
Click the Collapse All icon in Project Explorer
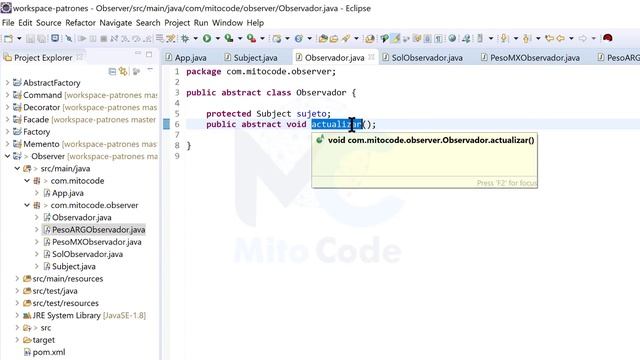[x=112, y=71]
